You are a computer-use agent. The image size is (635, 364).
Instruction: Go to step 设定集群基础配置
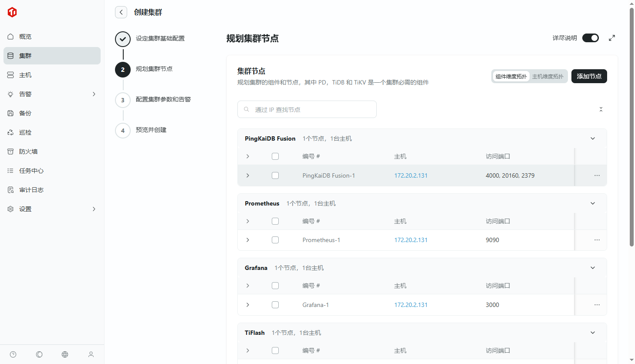click(x=160, y=38)
